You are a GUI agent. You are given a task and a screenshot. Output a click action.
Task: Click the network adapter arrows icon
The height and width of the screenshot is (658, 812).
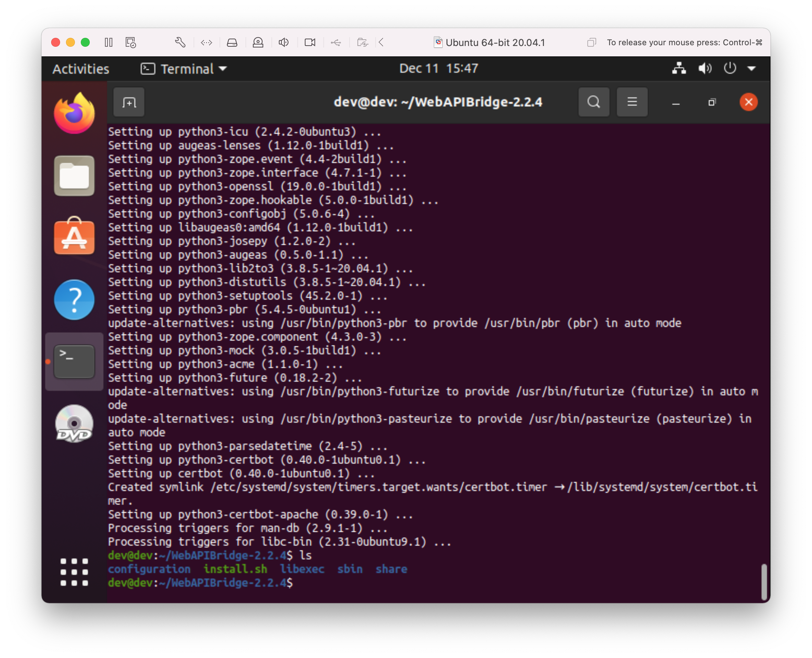207,42
